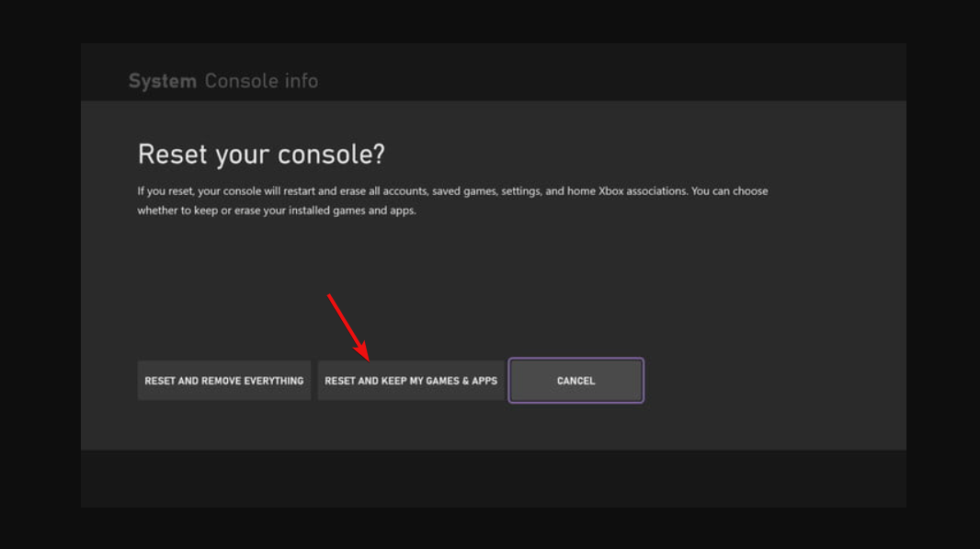
Task: Click the reset warning paragraph starting 'If you reset'
Action: pyautogui.click(x=452, y=200)
